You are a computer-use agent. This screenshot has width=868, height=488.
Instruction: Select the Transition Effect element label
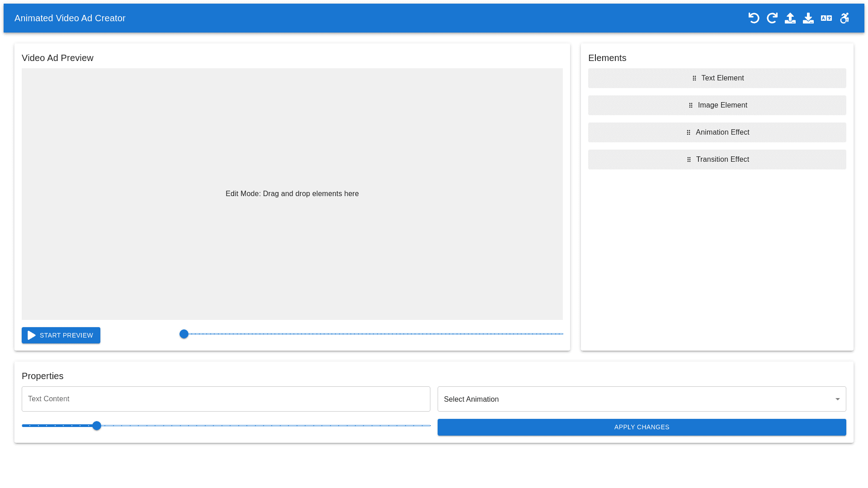click(722, 160)
